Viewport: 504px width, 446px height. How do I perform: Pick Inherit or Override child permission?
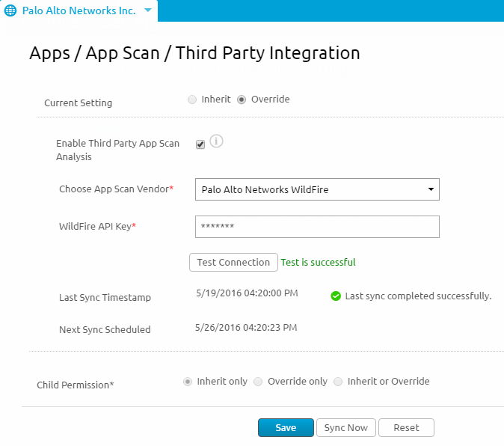point(339,382)
